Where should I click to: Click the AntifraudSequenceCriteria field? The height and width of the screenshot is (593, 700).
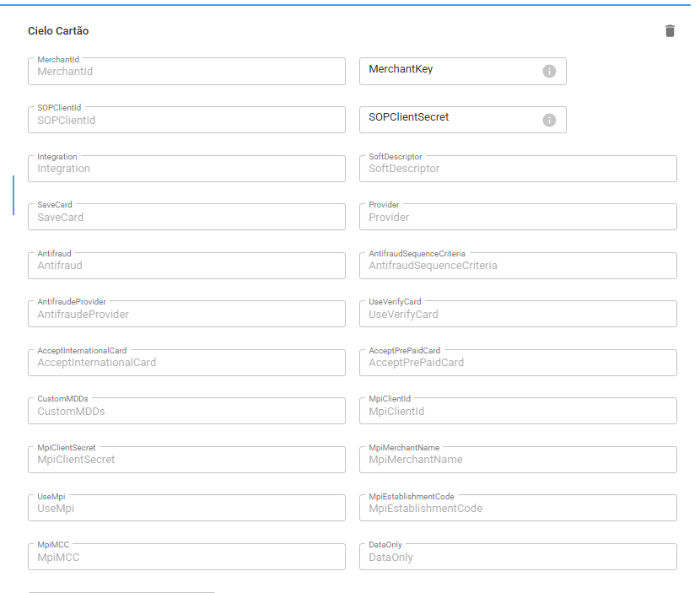(518, 266)
